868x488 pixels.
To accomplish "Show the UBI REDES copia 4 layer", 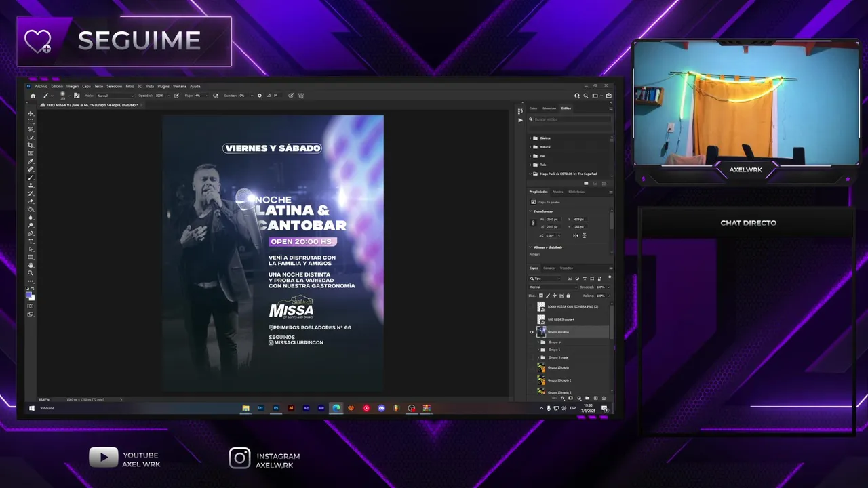I will [x=532, y=319].
